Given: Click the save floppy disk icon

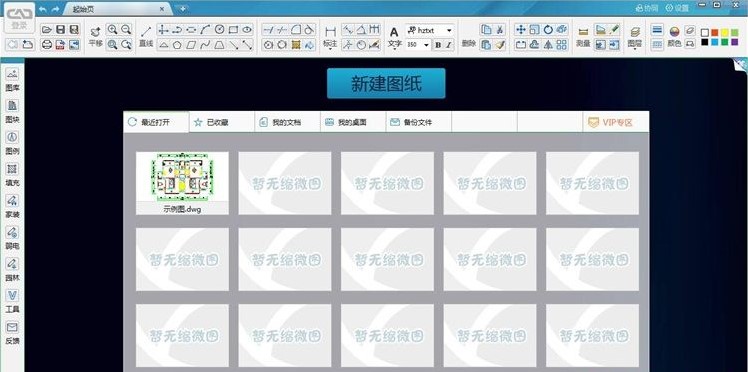Looking at the screenshot, I should pos(60,30).
